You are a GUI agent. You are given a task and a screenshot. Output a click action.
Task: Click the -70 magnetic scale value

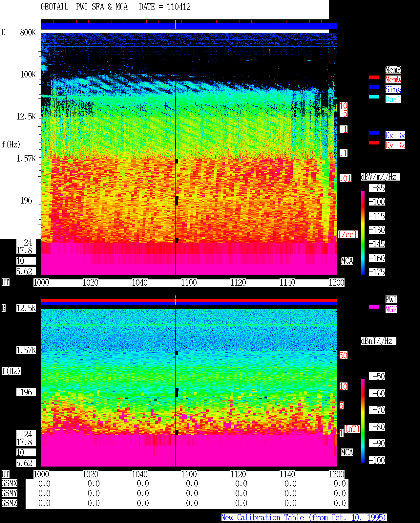[x=377, y=410]
